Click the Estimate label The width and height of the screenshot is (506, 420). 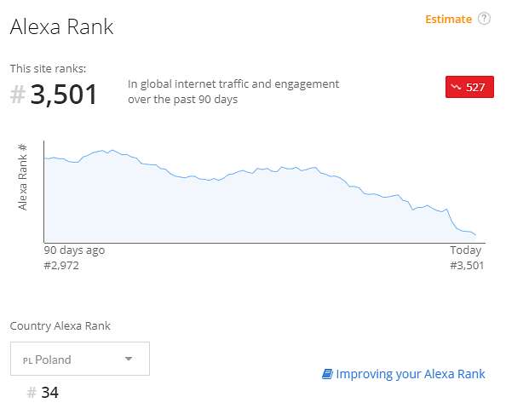click(448, 19)
